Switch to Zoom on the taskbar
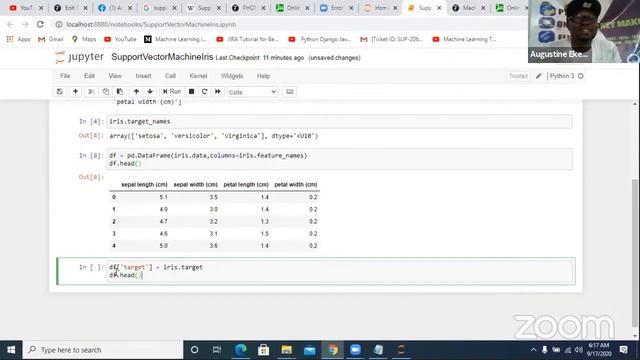This screenshot has height=360, width=640. (356, 350)
